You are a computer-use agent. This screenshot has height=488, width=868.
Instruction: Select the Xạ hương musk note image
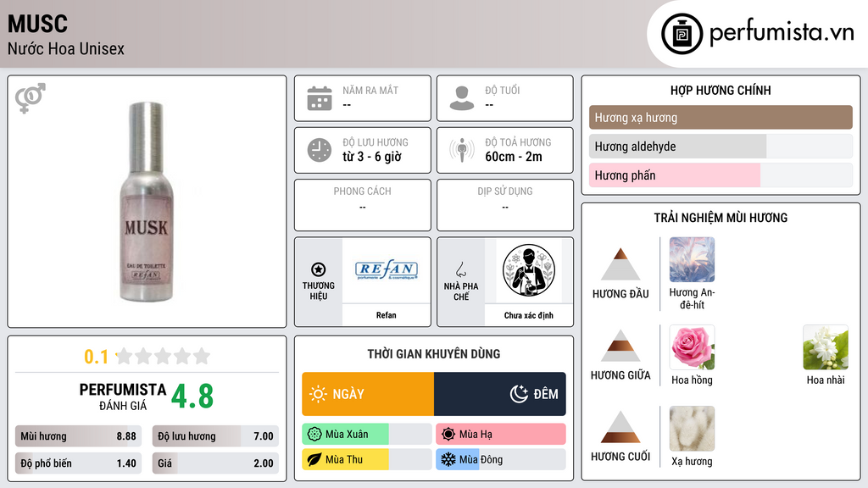[692, 428]
